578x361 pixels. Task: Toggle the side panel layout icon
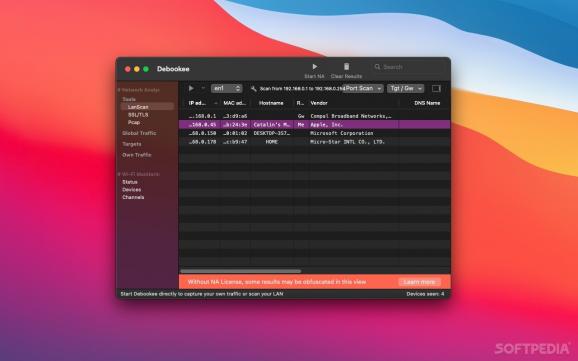pos(436,88)
